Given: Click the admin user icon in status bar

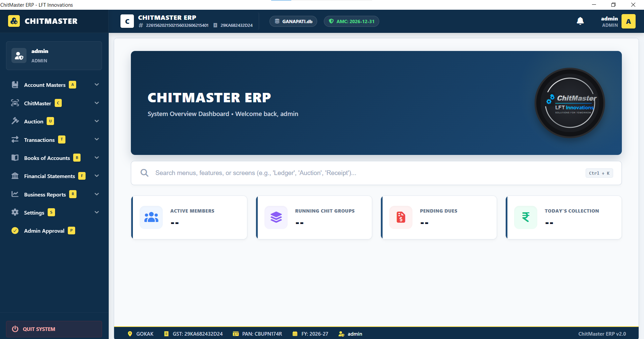Looking at the screenshot, I should pyautogui.click(x=341, y=334).
